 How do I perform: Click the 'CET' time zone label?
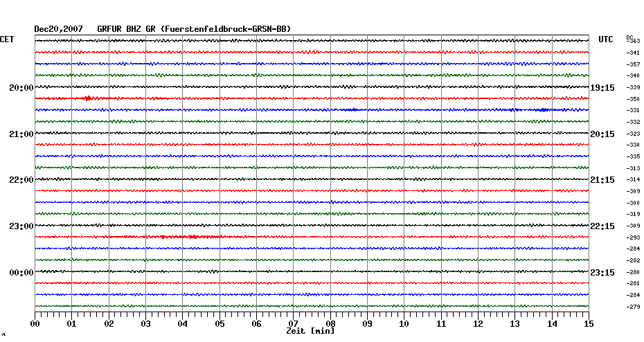[x=7, y=39]
